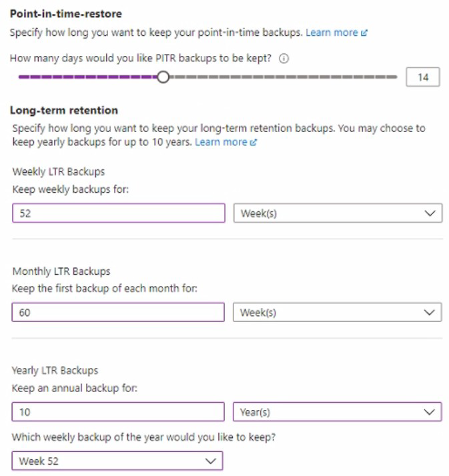Click the purple filled part of PITR slider
Viewport: 449px width, 476px height.
pyautogui.click(x=87, y=77)
